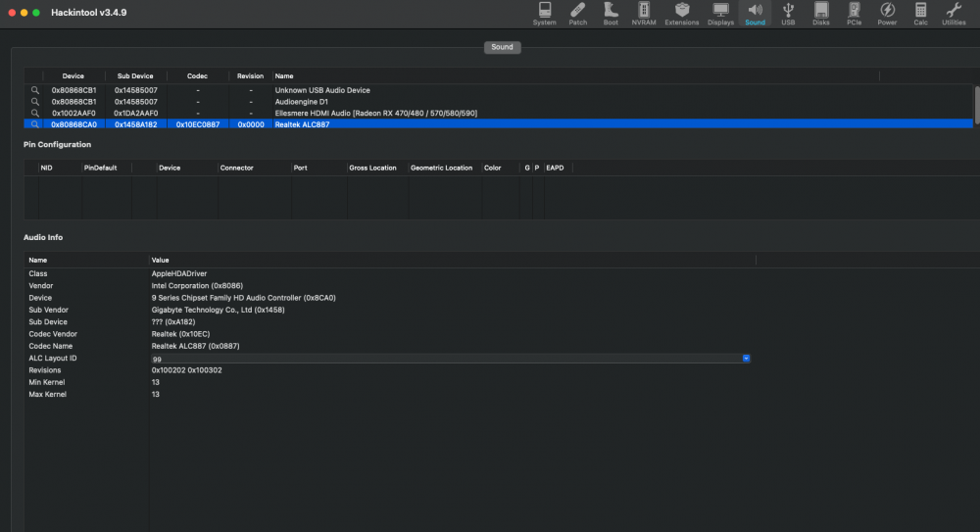Sort by Sub Device column header
Screen dimensions: 980x532
pyautogui.click(x=135, y=75)
